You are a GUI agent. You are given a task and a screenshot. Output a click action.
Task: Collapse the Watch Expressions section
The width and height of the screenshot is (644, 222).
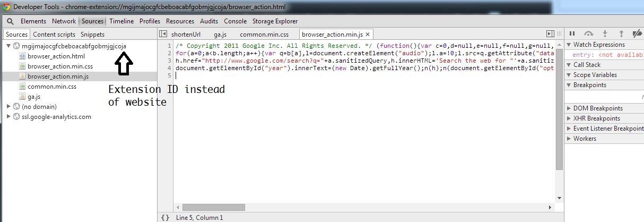[569, 45]
